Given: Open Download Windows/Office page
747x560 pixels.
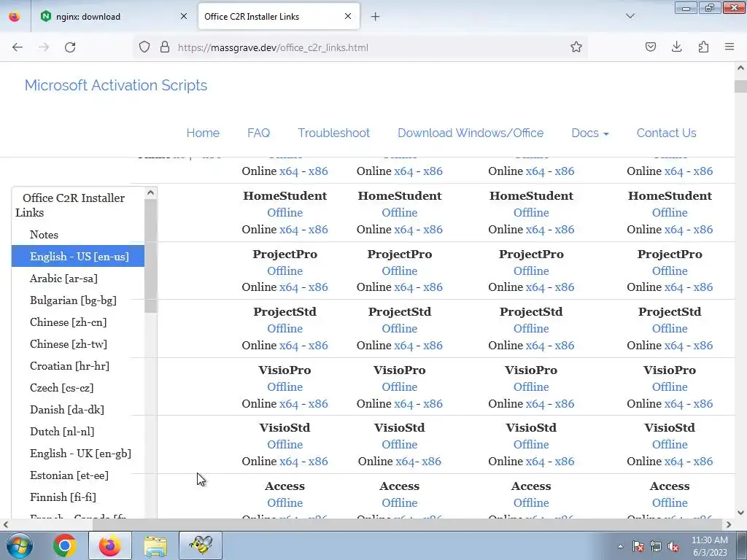Looking at the screenshot, I should pyautogui.click(x=471, y=133).
